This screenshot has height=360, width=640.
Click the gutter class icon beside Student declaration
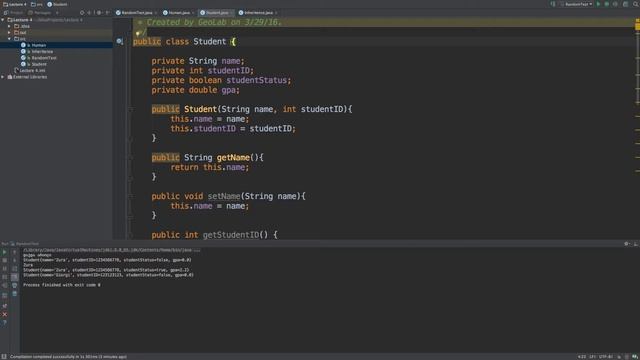[120, 41]
